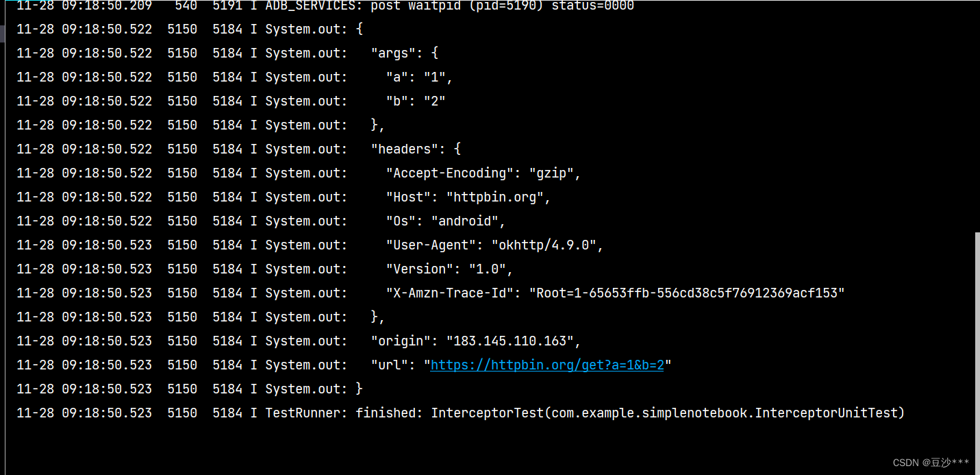
Task: Select the User-Agent okhttp/4.9.0 line
Action: (x=493, y=244)
